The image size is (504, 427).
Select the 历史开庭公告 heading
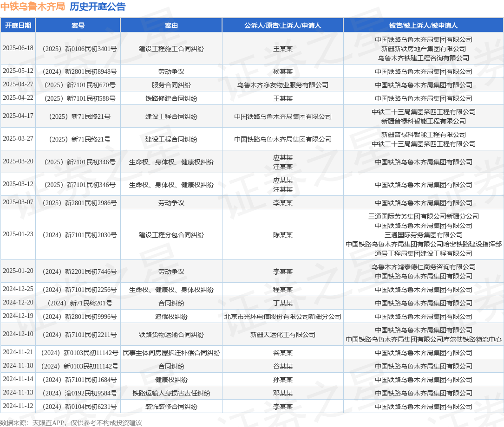tap(98, 6)
